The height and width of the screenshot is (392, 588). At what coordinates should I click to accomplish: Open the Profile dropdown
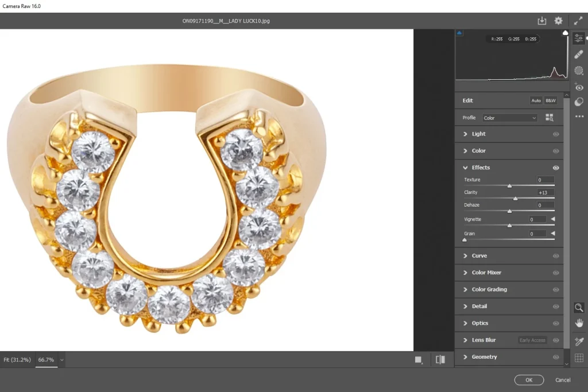510,117
